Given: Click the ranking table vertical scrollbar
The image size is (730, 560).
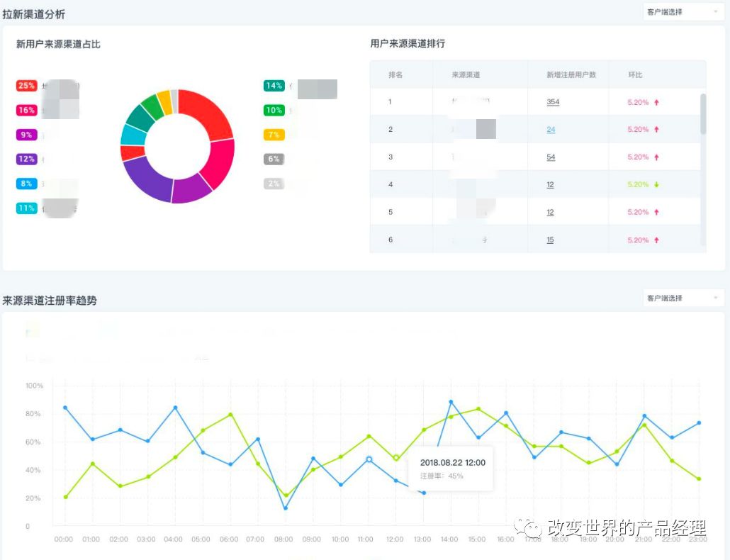Looking at the screenshot, I should tap(703, 114).
